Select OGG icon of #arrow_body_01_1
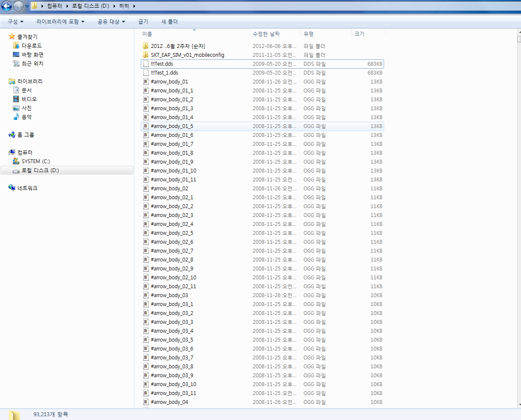The height and width of the screenshot is (420, 521). (146, 90)
